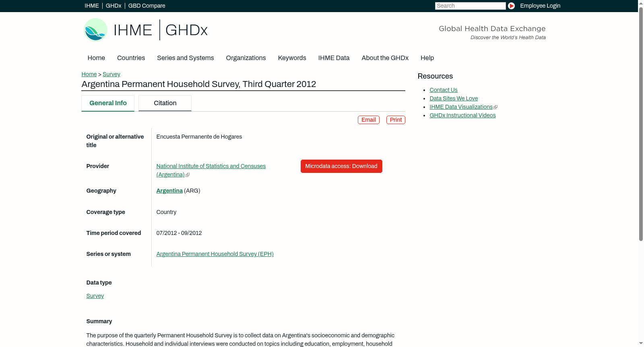
Task: Open Argentina Permanent Household Survey (EPH) series link
Action: [215, 254]
